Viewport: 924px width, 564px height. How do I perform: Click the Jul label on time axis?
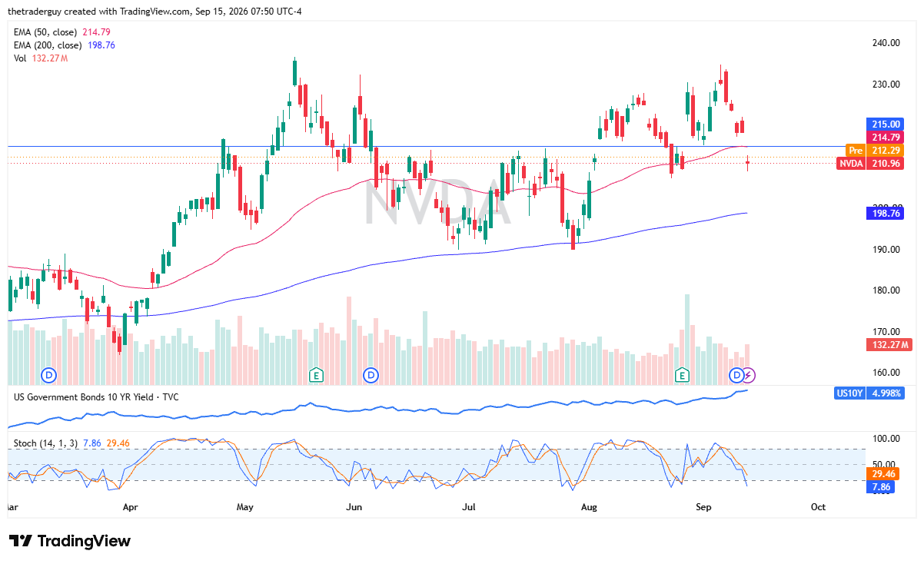pos(470,507)
